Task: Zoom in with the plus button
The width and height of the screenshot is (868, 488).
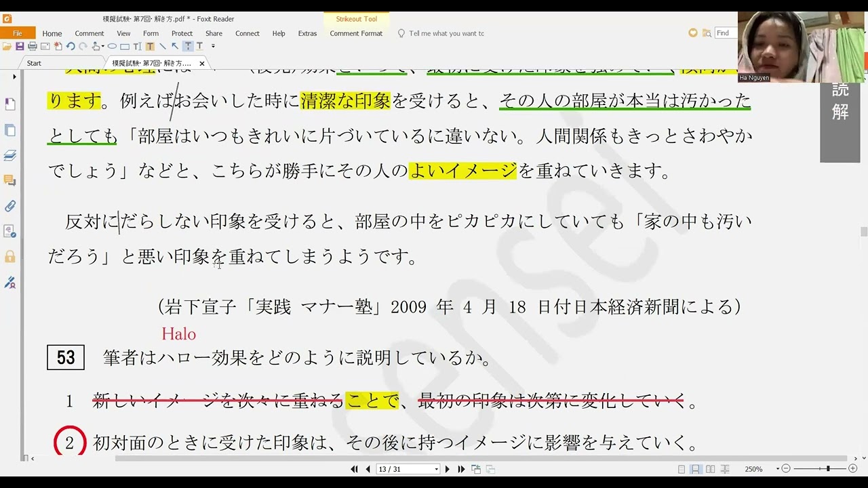Action: [x=852, y=469]
